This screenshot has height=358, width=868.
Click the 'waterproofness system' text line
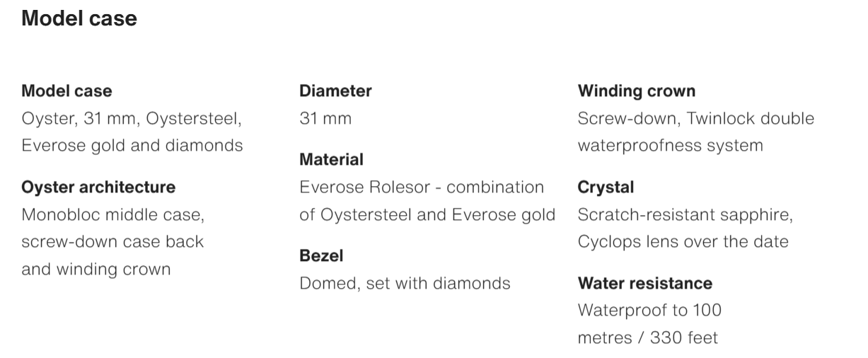pos(670,146)
